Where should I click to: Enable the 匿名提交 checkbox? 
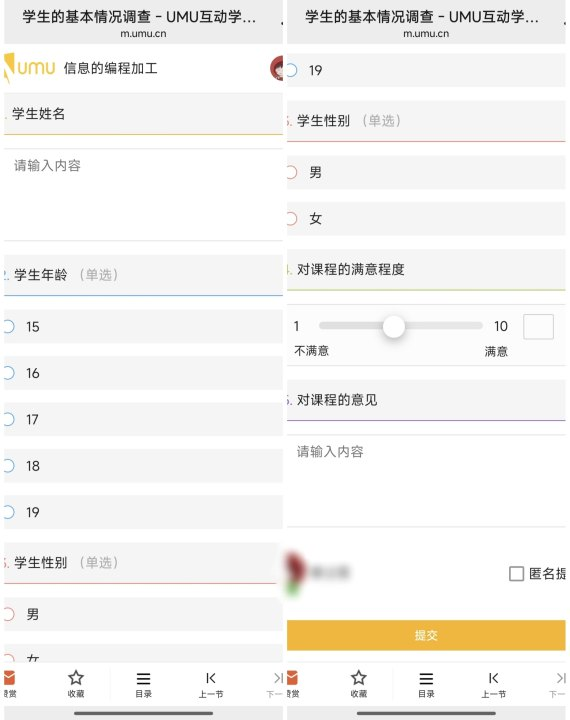pyautogui.click(x=516, y=574)
